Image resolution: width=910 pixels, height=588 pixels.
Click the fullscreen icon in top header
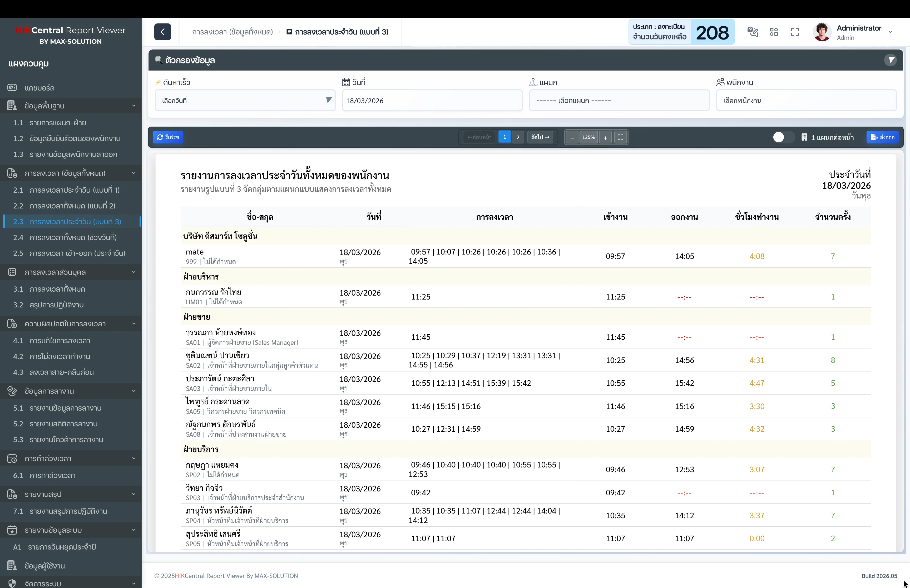795,32
